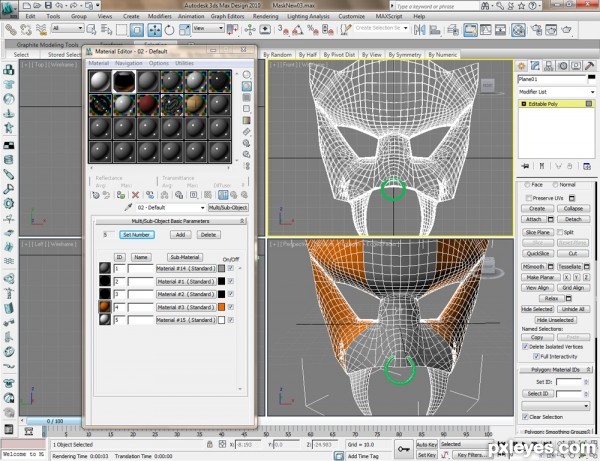Click the Pin Stack icon

525,166
